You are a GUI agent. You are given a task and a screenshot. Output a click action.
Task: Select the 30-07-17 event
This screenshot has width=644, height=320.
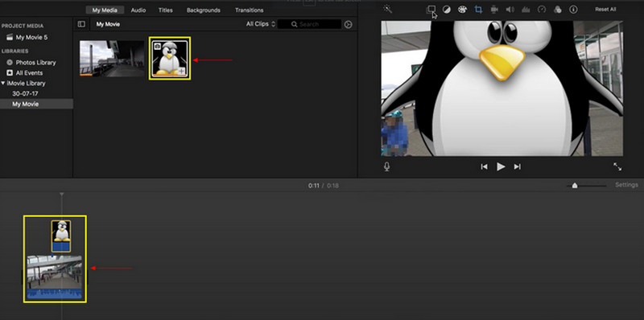25,93
